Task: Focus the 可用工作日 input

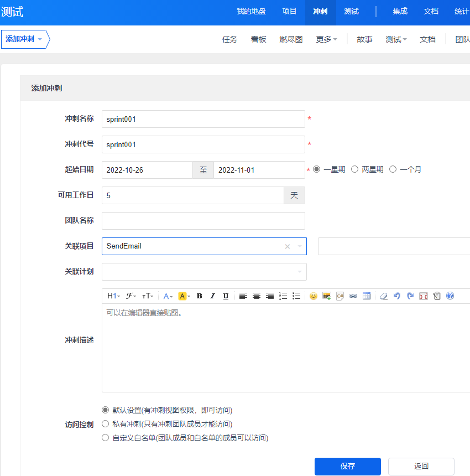Action: [x=193, y=195]
